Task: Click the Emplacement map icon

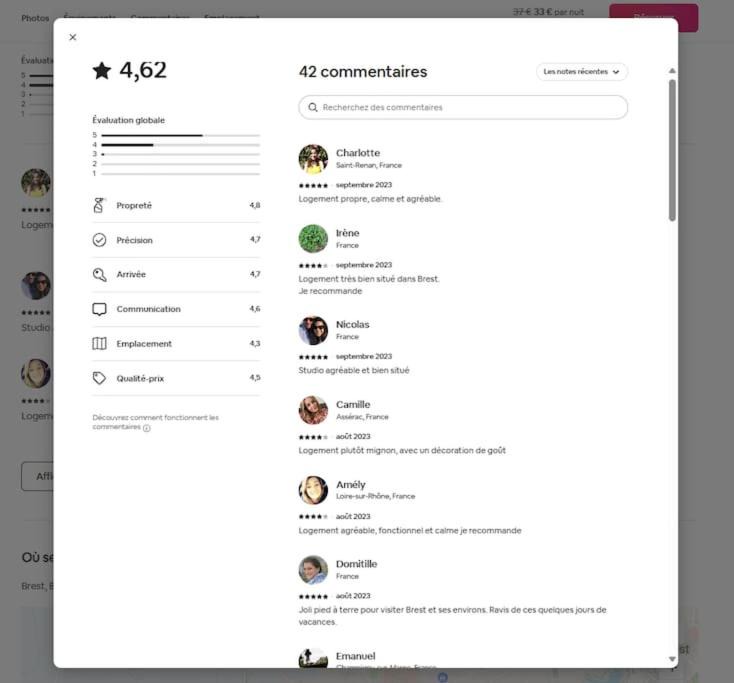Action: point(99,344)
